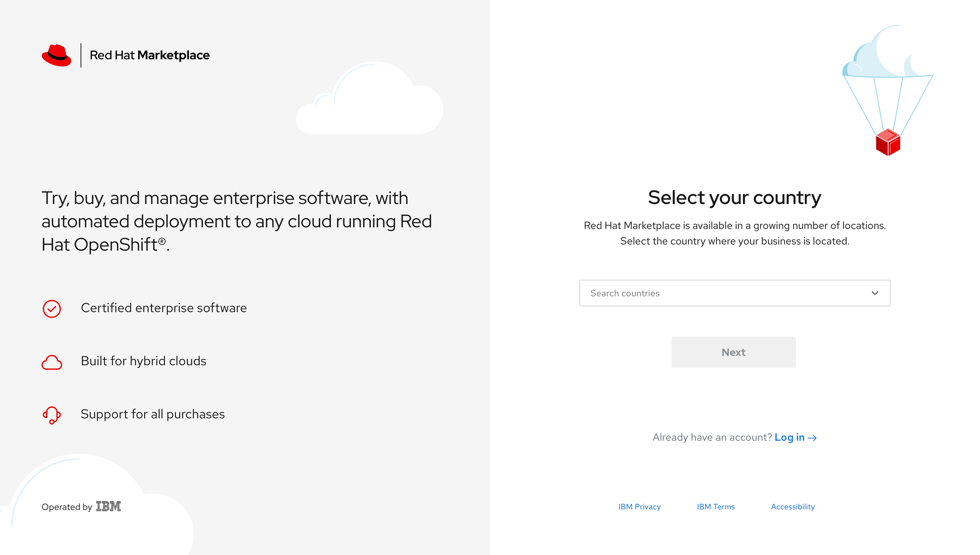Image resolution: width=980 pixels, height=555 pixels.
Task: Click the red checkmark circle icon
Action: click(52, 309)
